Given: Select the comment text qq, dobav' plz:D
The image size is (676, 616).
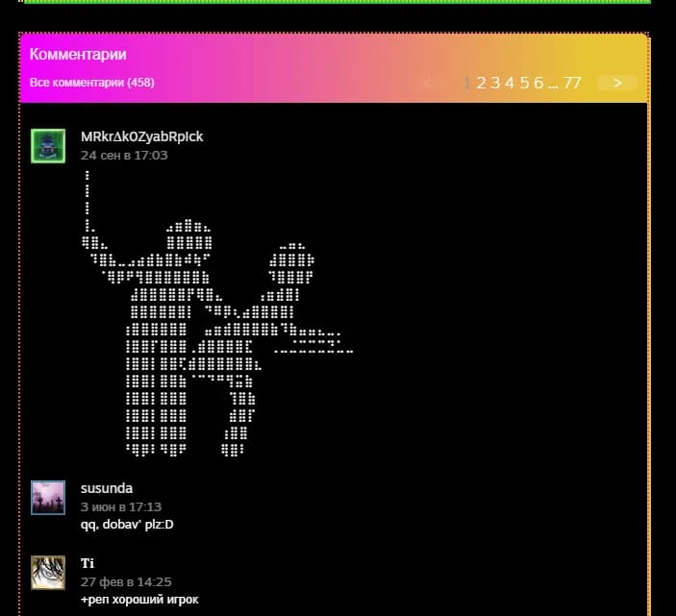Looking at the screenshot, I should (127, 525).
